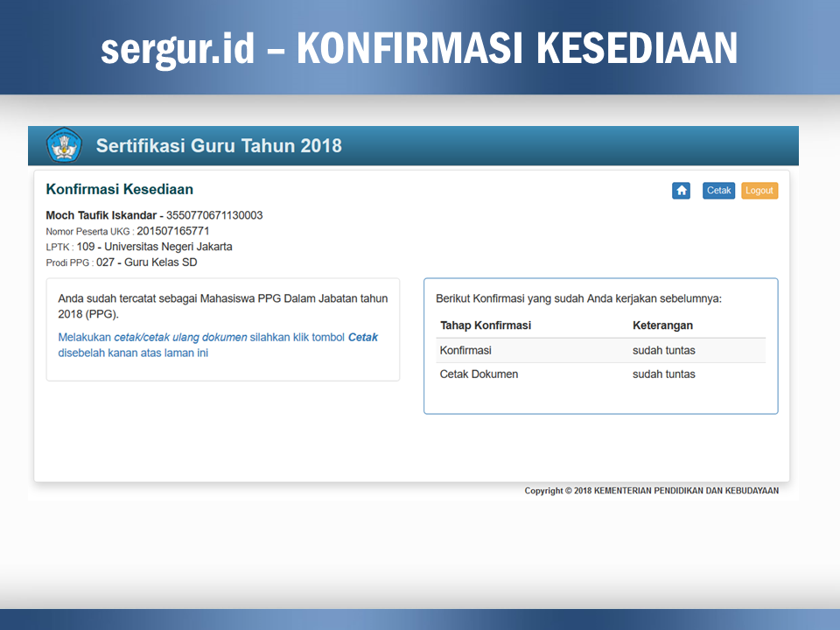840x630 pixels.
Task: Click the orange Logout button
Action: (759, 191)
